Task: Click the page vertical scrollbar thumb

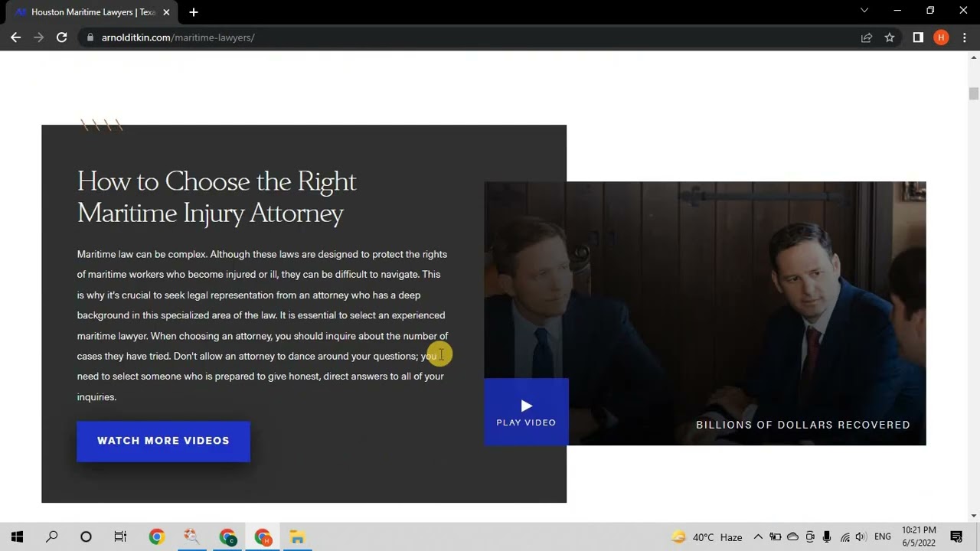Action: [x=973, y=93]
